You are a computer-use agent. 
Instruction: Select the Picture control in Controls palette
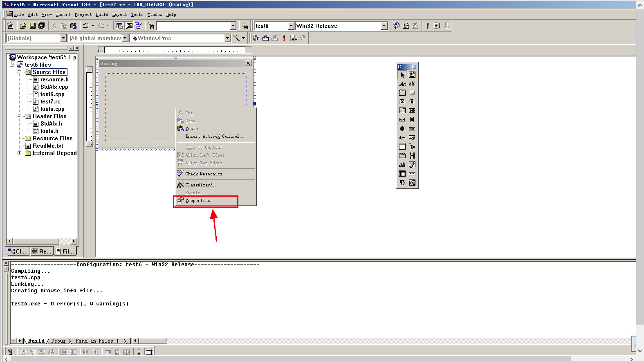[x=412, y=75]
